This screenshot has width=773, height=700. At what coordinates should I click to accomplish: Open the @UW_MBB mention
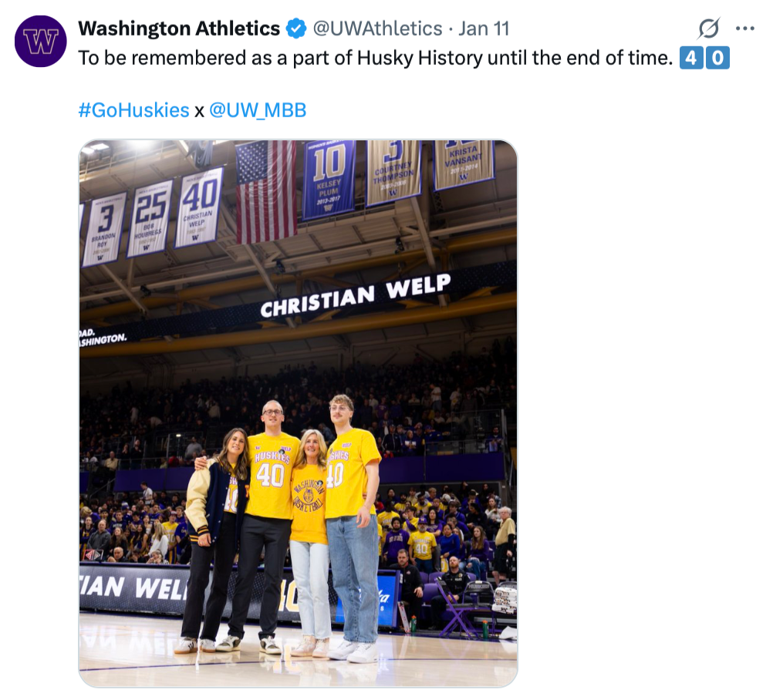(258, 110)
